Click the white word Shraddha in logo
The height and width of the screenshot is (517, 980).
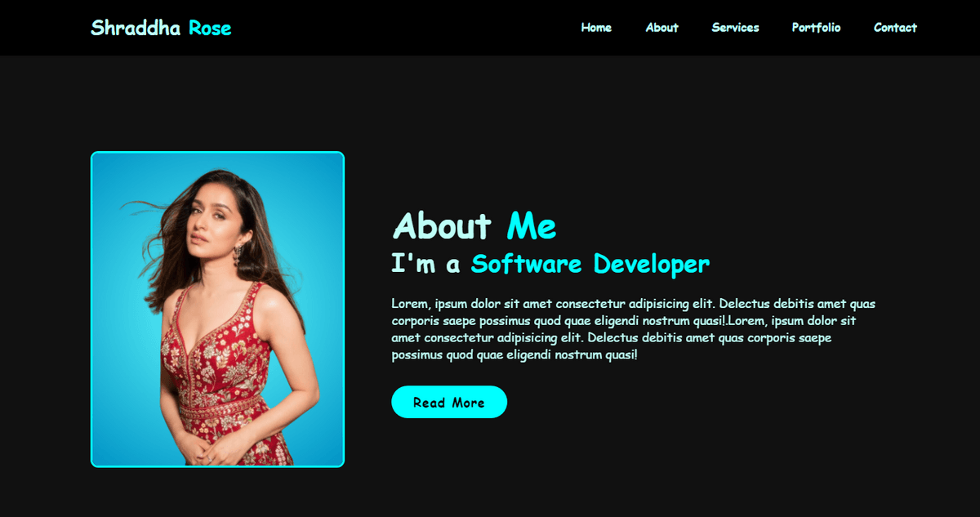coord(136,29)
